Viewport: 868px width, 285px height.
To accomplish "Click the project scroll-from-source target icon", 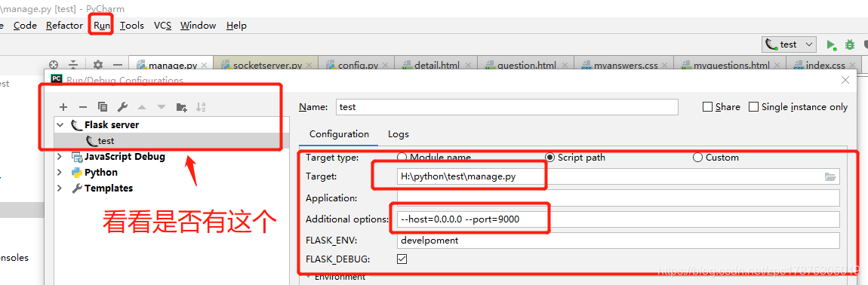I will pos(54,65).
